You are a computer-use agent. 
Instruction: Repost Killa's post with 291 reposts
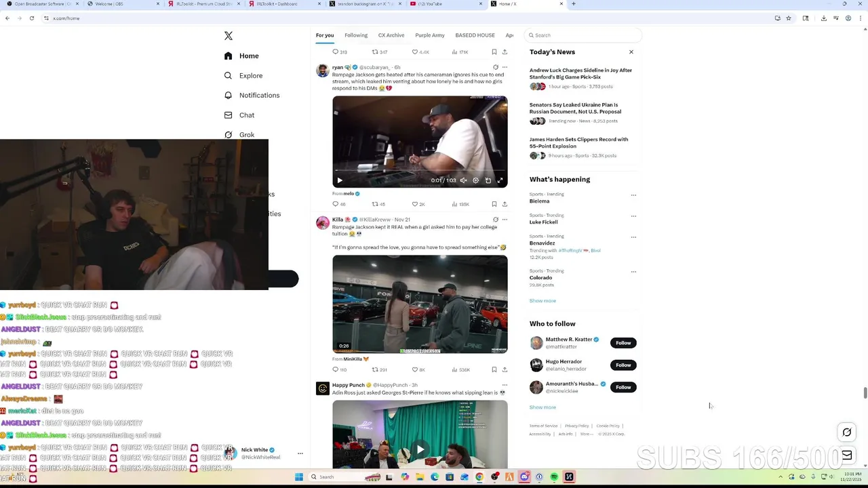click(x=379, y=369)
